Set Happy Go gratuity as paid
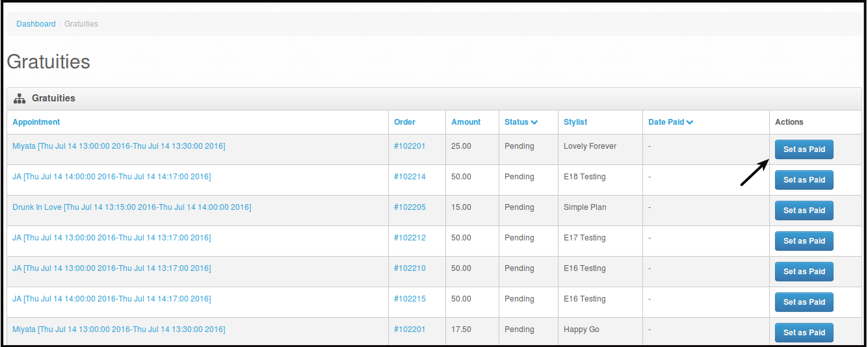 tap(804, 333)
